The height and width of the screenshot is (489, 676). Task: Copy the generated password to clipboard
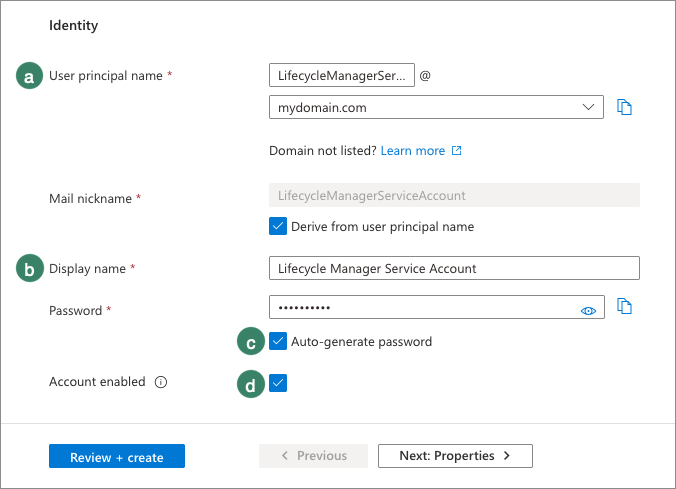[x=625, y=306]
